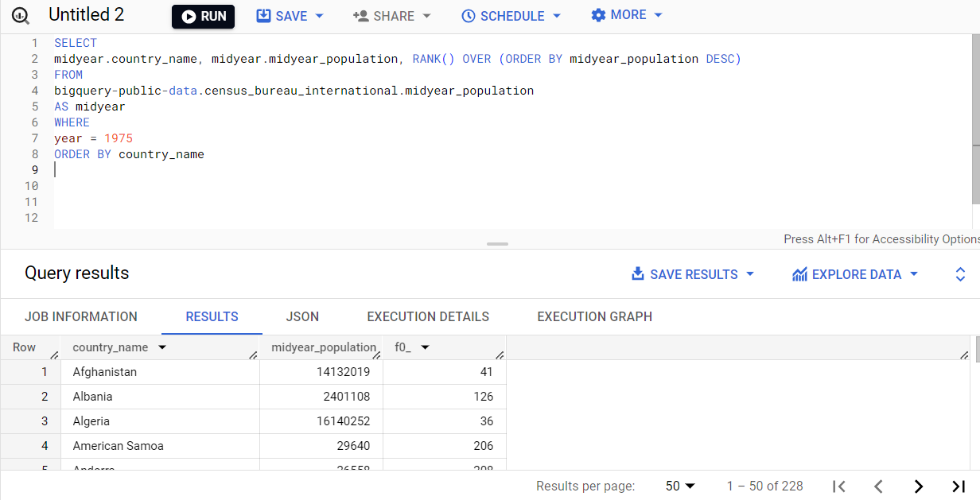
Task: Click the editor vertical scrollbar
Action: point(975,119)
